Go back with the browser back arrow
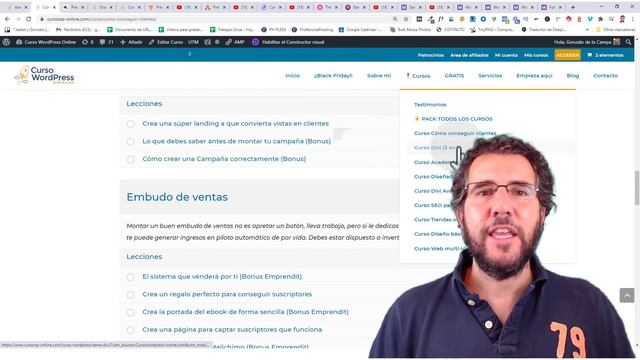This screenshot has height=360, width=640. click(7, 19)
